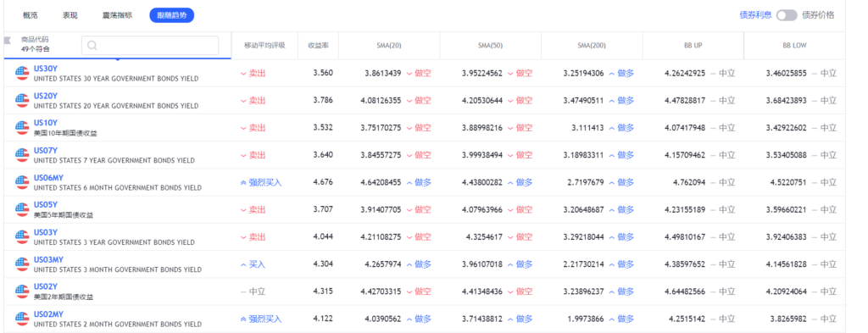Click the 债券价格 label
The image size is (868, 333).
[x=818, y=15]
